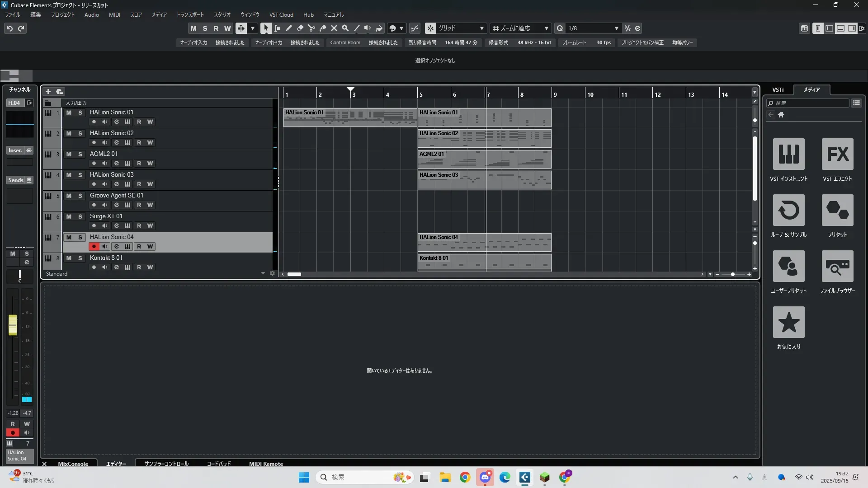The width and height of the screenshot is (868, 488).
Task: Switch to the MixConsole tab
Action: click(x=73, y=464)
